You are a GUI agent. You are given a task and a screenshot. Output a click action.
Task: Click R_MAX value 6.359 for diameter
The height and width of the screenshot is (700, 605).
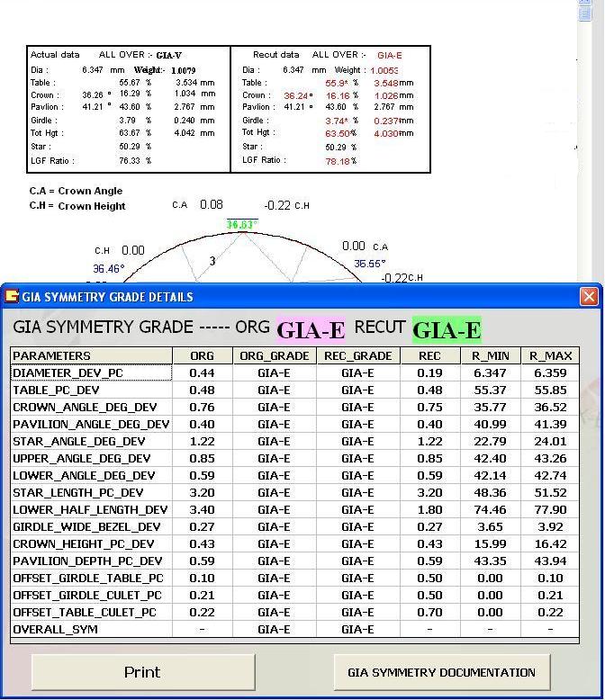[x=550, y=372]
